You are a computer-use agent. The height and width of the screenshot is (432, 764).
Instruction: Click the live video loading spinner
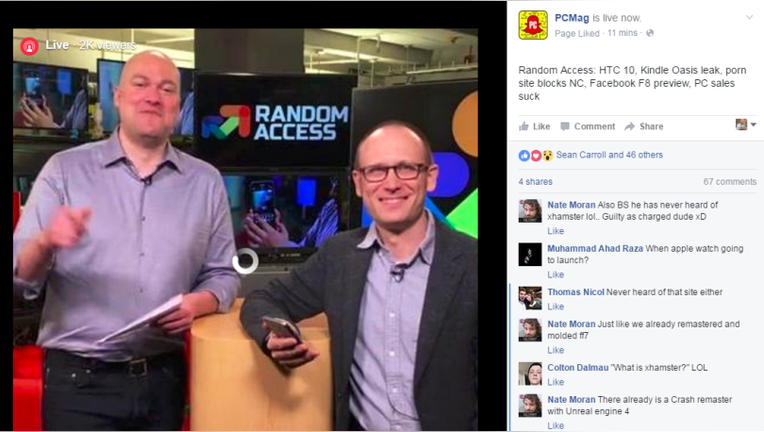(x=245, y=261)
